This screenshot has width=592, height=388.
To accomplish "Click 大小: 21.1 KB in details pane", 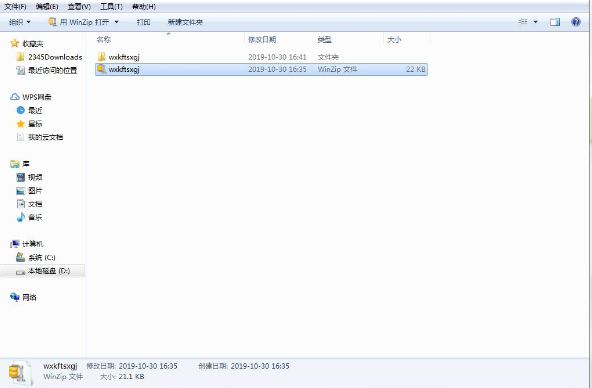I will click(x=122, y=377).
